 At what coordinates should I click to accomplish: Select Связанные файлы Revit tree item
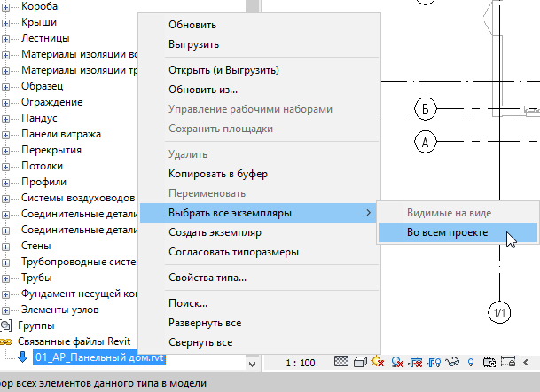74,341
